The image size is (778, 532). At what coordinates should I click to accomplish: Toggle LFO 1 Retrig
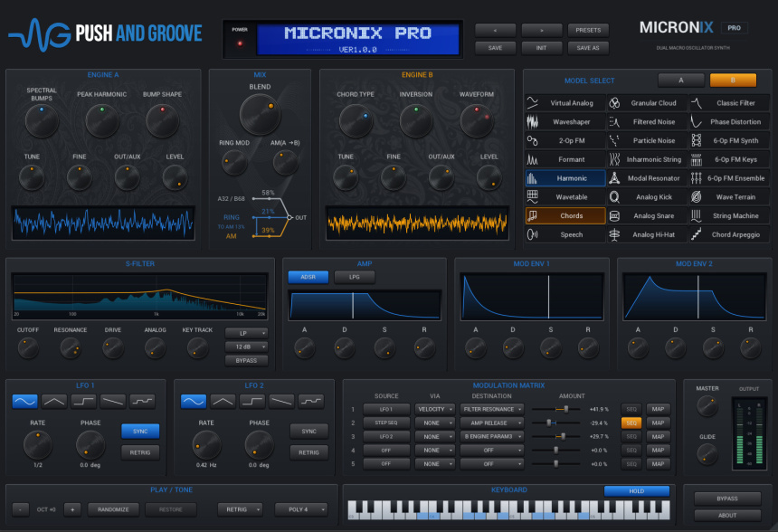(x=140, y=452)
